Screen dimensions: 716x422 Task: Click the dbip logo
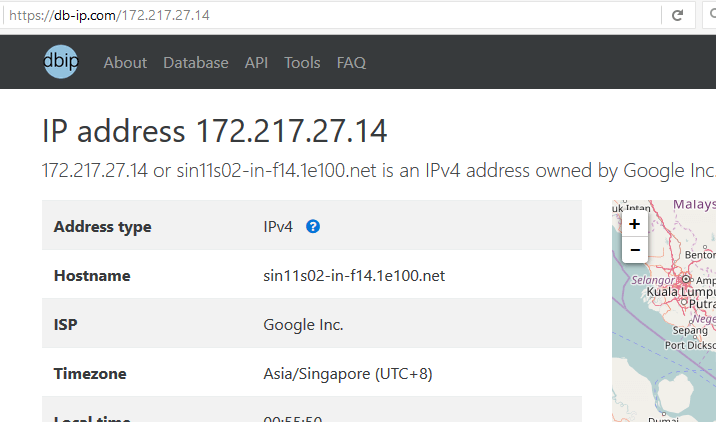click(60, 62)
